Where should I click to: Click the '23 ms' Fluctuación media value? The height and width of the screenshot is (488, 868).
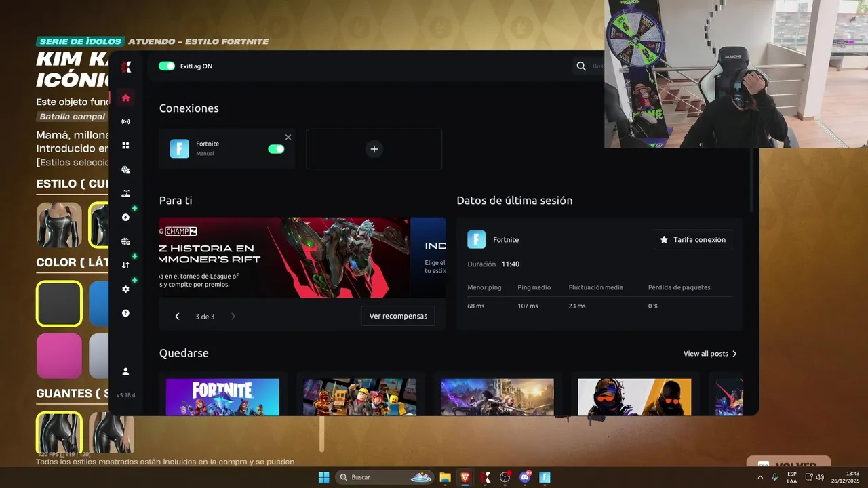click(x=577, y=306)
